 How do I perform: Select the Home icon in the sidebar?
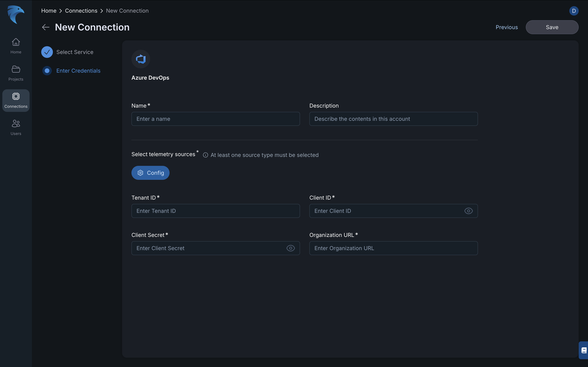point(16,46)
